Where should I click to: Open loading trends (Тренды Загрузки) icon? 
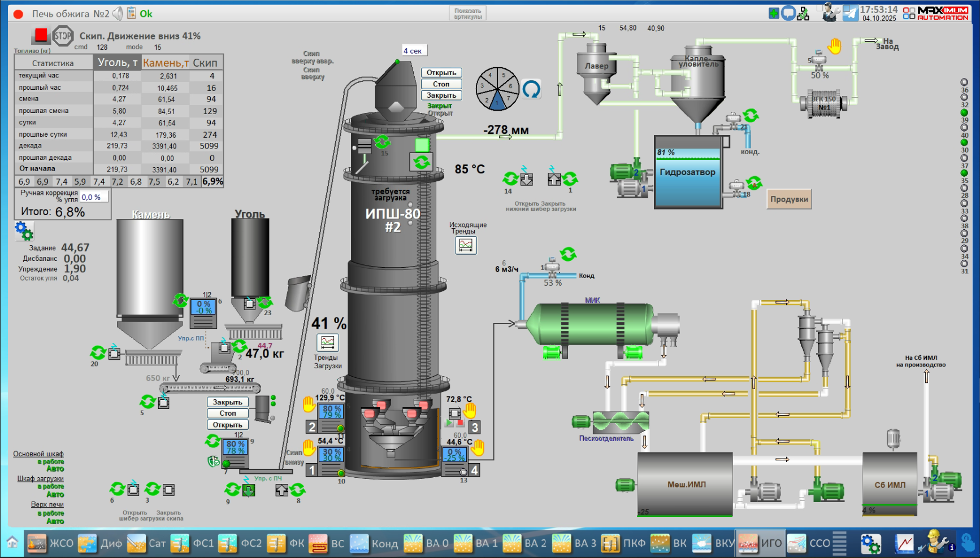pyautogui.click(x=327, y=342)
